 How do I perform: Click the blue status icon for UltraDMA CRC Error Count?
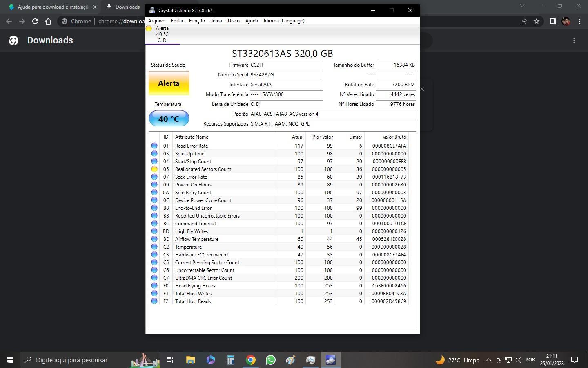(154, 278)
